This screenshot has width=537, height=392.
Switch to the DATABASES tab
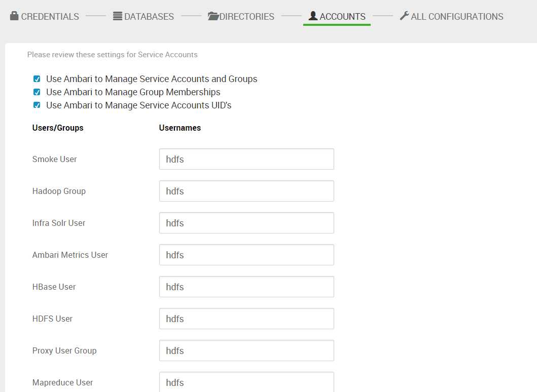[144, 16]
